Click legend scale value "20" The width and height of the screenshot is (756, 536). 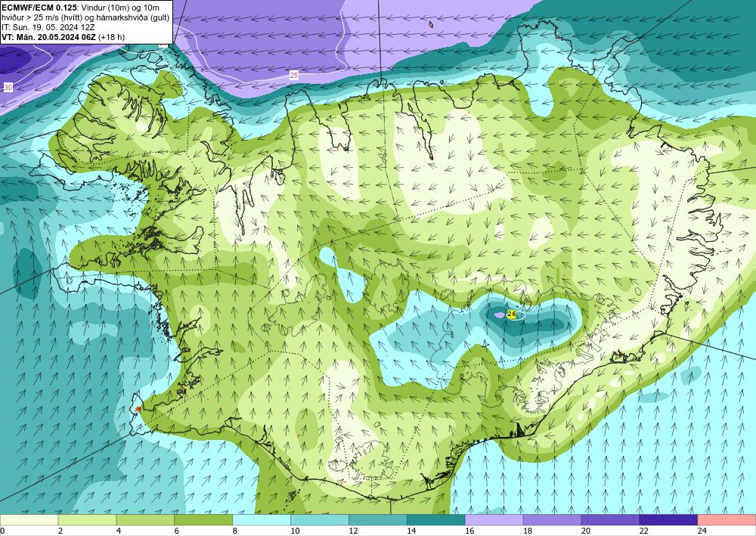(586, 531)
